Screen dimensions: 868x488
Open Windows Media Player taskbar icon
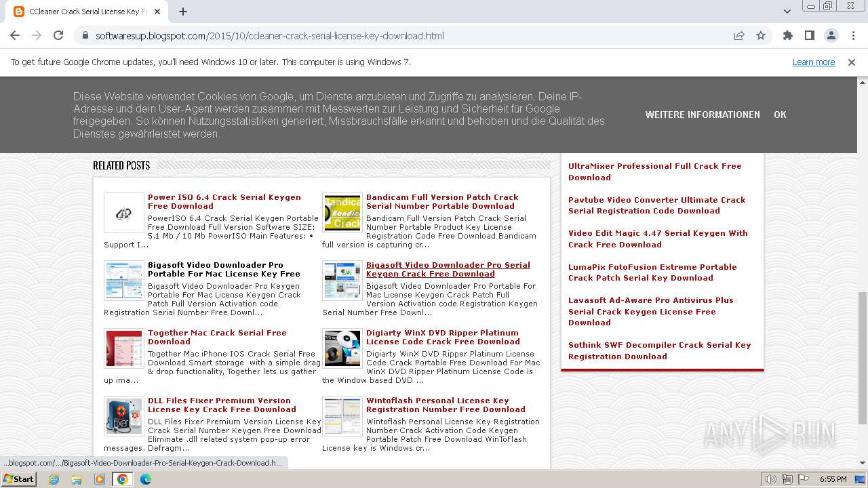point(100,479)
